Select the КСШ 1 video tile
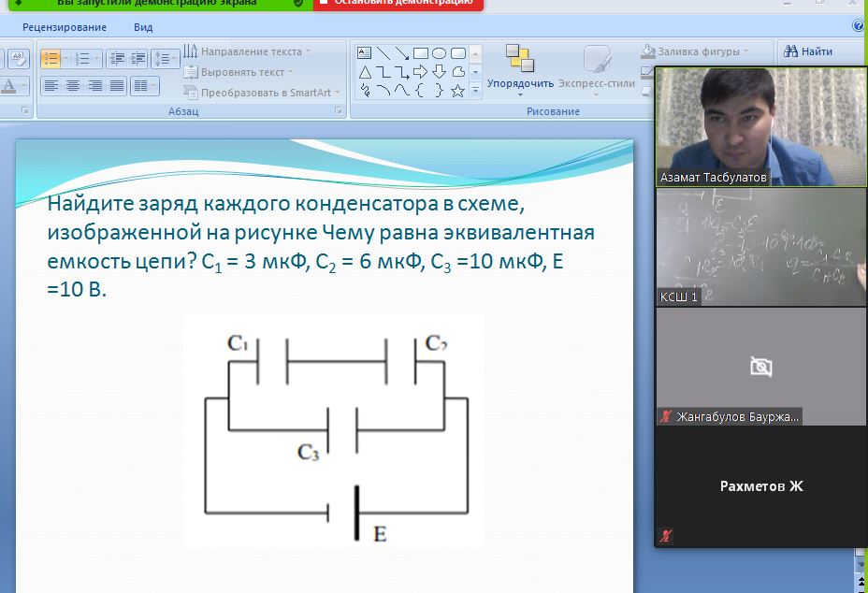Image resolution: width=868 pixels, height=593 pixels. (x=761, y=247)
